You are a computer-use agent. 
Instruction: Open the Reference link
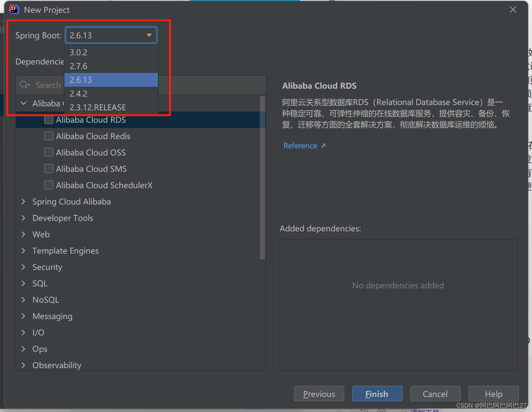(300, 146)
